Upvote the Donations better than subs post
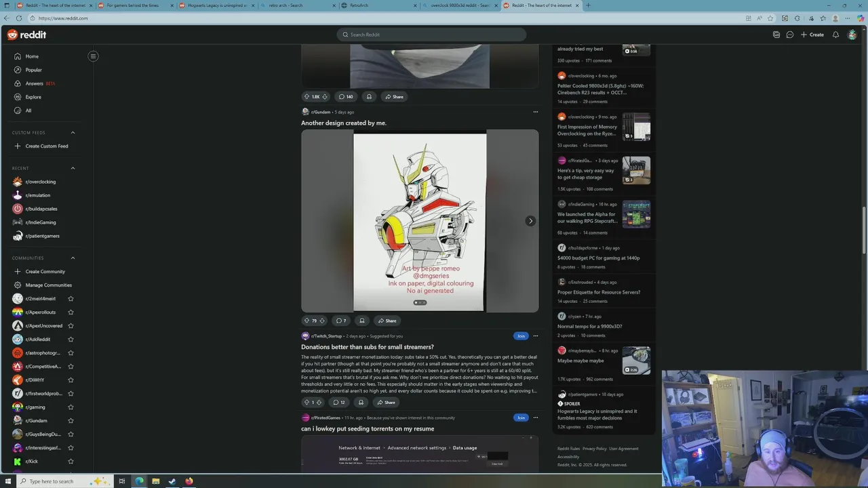Image resolution: width=868 pixels, height=488 pixels. coord(307,403)
